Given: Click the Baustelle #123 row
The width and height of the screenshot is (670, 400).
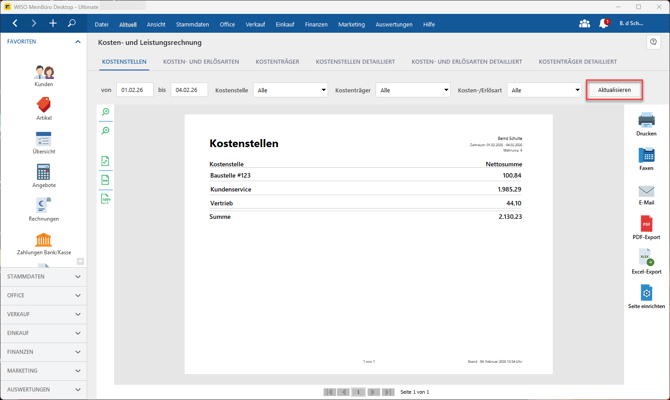Looking at the screenshot, I should click(x=366, y=175).
